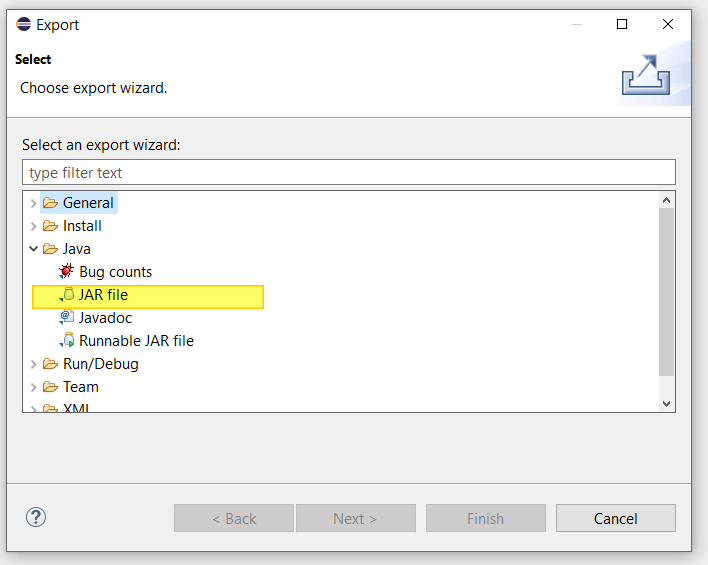Click the Runnable JAR file icon
The image size is (708, 565).
[67, 340]
